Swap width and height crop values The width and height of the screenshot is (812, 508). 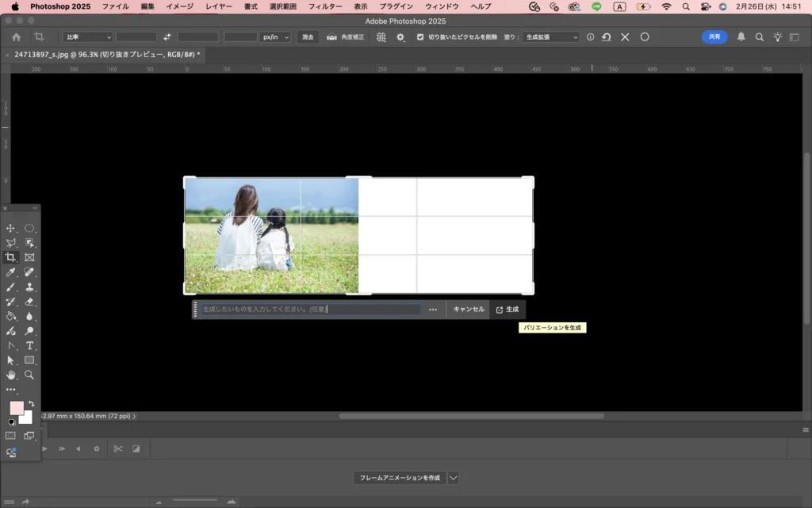click(x=167, y=37)
